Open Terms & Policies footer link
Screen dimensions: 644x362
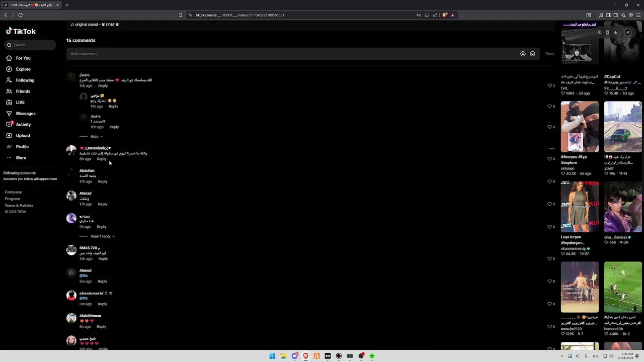[x=19, y=205]
